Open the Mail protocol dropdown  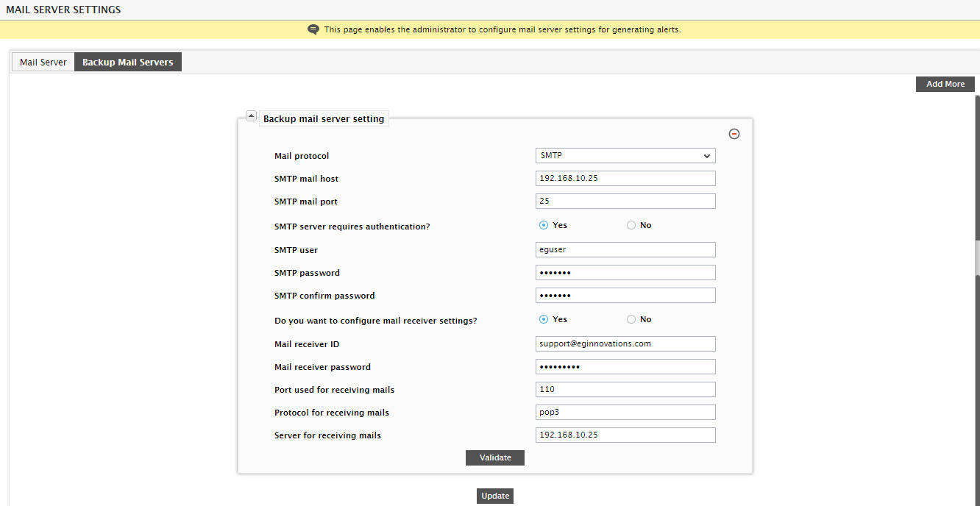[x=625, y=156]
